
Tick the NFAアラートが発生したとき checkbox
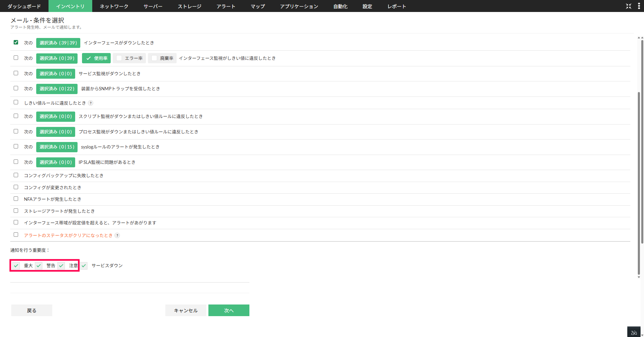coord(16,199)
